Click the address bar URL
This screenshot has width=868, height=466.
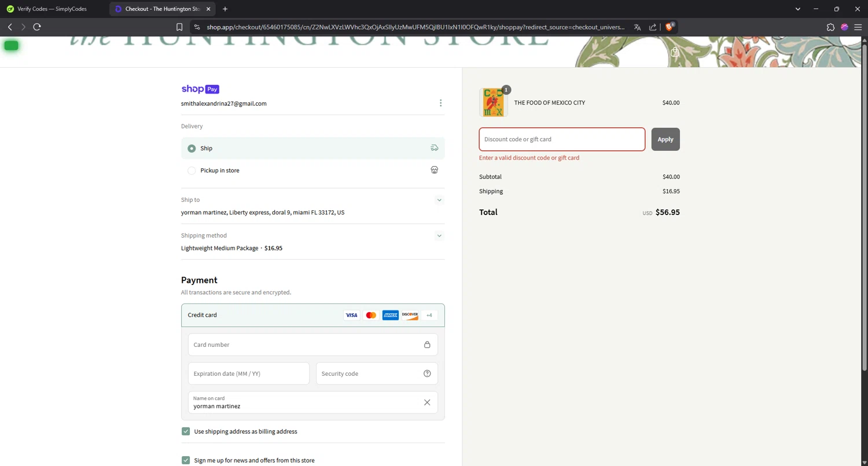(415, 27)
